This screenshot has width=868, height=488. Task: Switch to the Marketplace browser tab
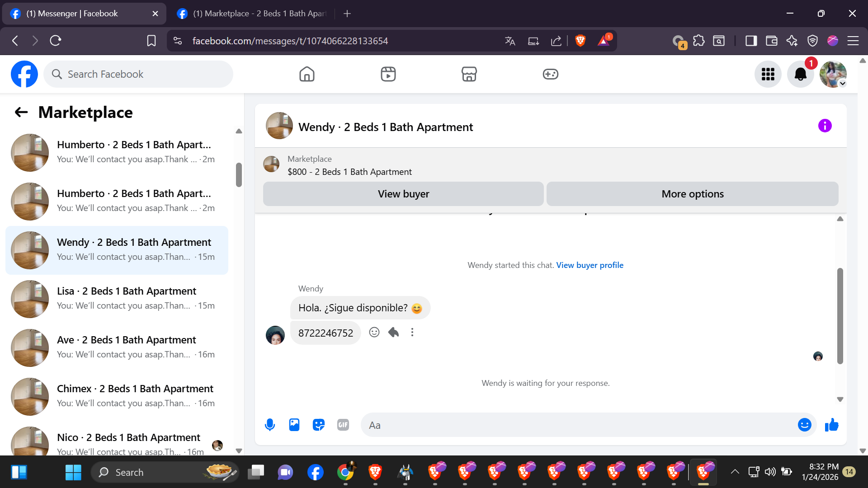click(x=253, y=14)
